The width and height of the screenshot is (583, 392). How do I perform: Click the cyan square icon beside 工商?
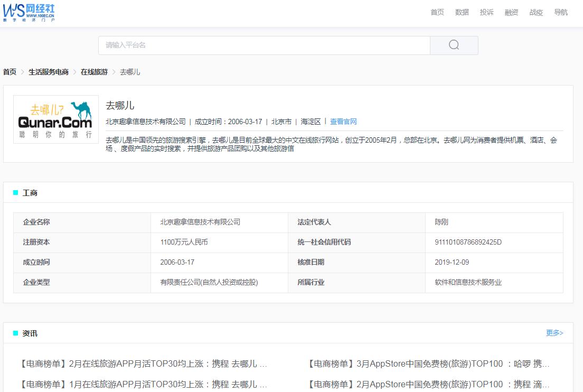click(16, 192)
